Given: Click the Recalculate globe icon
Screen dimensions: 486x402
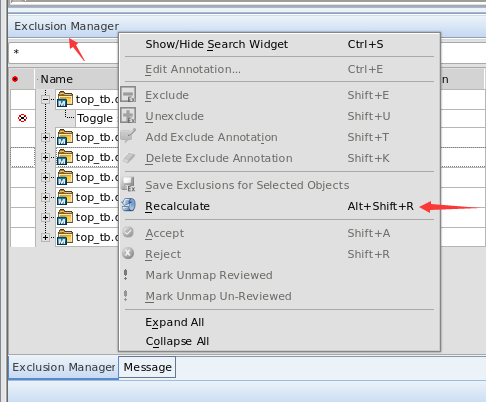Looking at the screenshot, I should [129, 205].
